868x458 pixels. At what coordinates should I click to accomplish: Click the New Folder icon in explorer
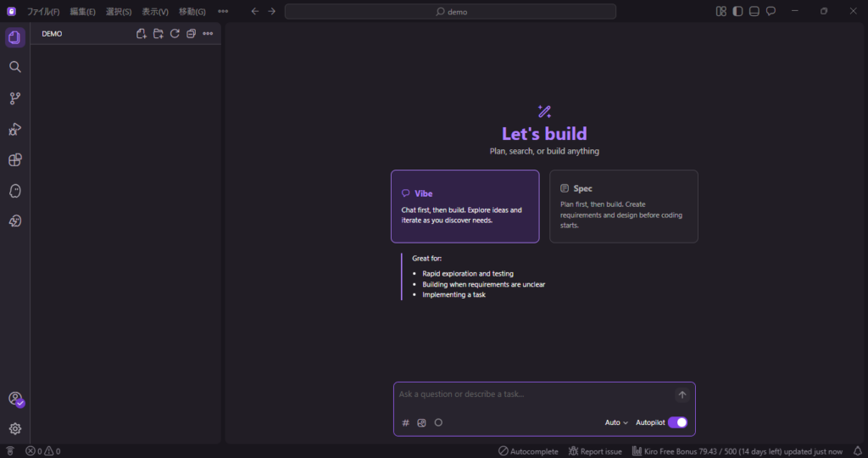pos(159,34)
